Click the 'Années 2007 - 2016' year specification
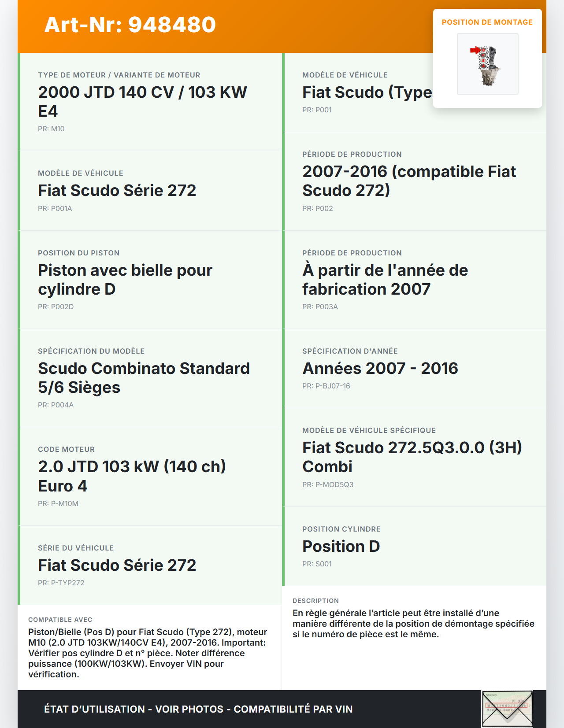The image size is (564, 728). pos(380,369)
